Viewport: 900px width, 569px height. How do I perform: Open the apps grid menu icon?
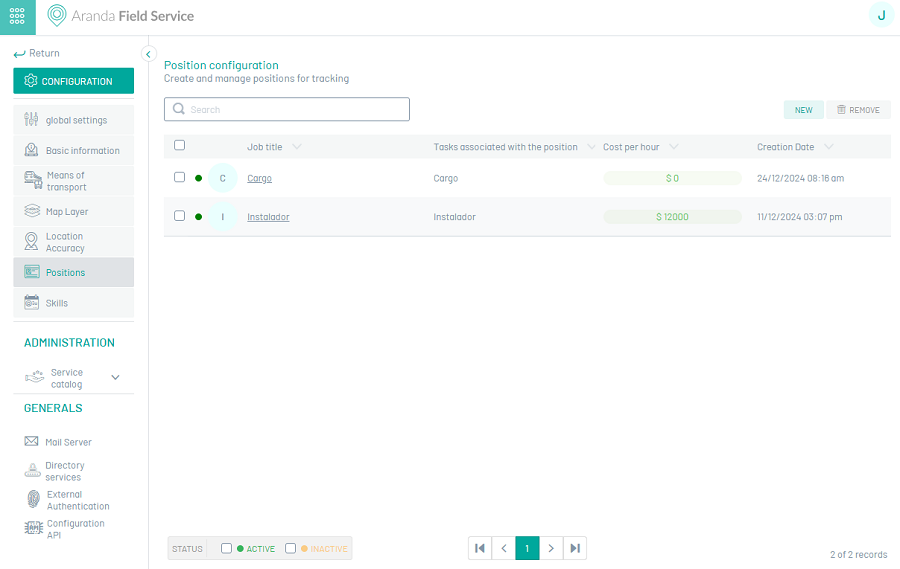click(17, 16)
